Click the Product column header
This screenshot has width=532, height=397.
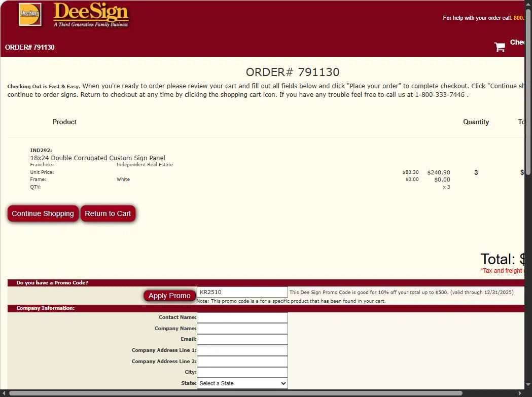[64, 122]
